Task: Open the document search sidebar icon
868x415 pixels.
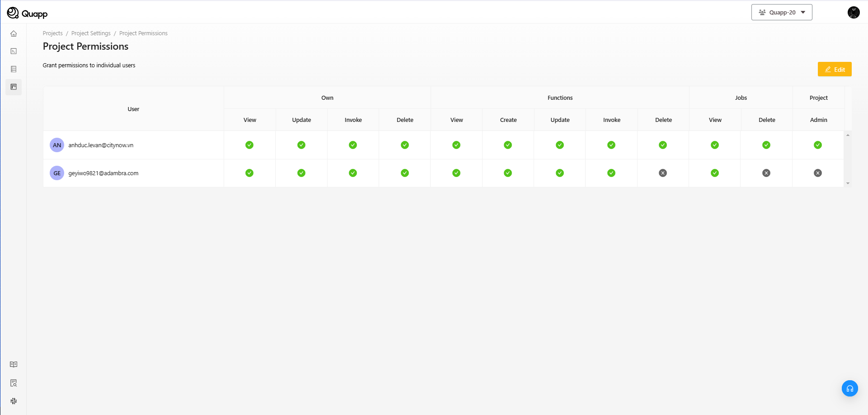Action: [14, 383]
